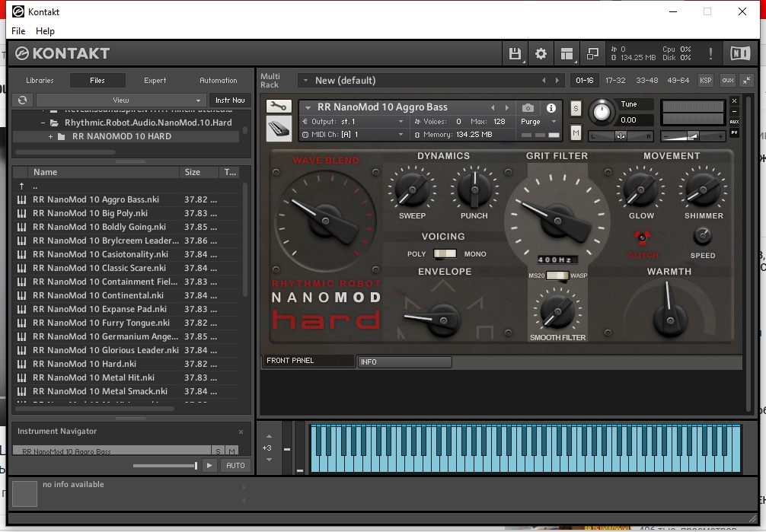
Task: Collapse the Rhythmic.Robot.Audio.NanoMod.10.Hard folder
Action: coord(43,123)
